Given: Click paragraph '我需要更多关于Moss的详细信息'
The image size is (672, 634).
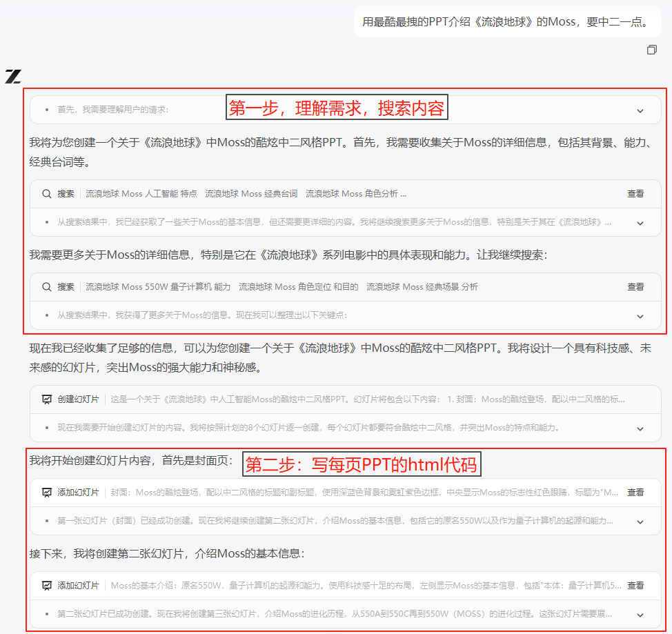Looking at the screenshot, I should 288,255.
